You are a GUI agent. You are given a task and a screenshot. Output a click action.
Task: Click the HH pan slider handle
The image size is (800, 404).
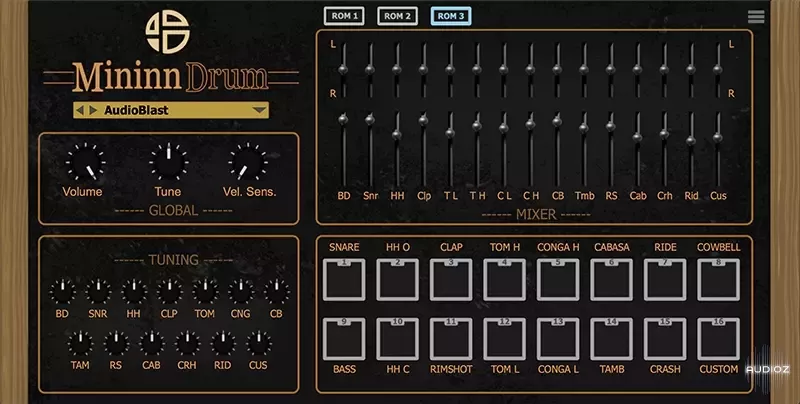click(396, 69)
